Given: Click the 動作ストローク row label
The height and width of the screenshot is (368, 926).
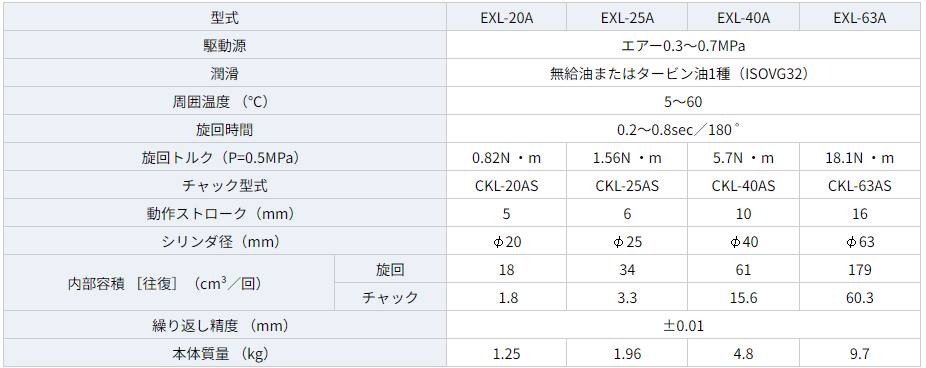Looking at the screenshot, I should pyautogui.click(x=225, y=214).
